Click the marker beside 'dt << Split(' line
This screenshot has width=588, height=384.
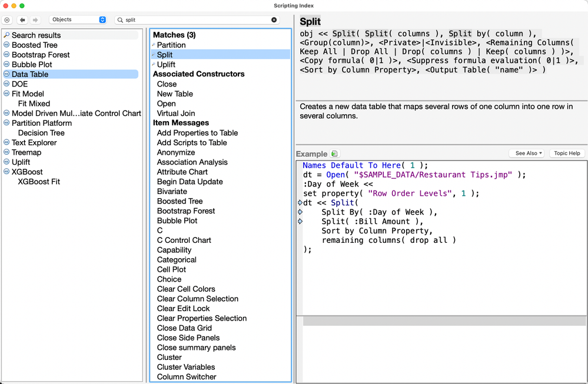pyautogui.click(x=300, y=203)
